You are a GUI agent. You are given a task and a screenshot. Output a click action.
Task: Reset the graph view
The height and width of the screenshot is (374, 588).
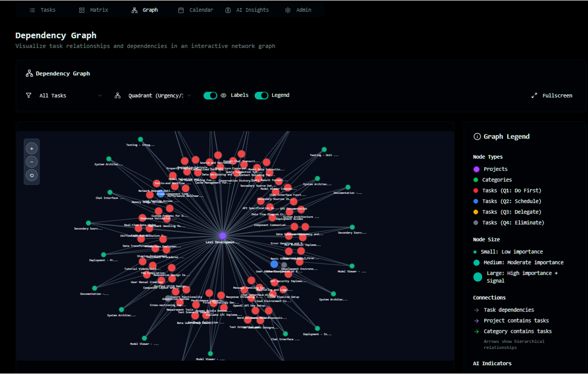click(x=32, y=175)
